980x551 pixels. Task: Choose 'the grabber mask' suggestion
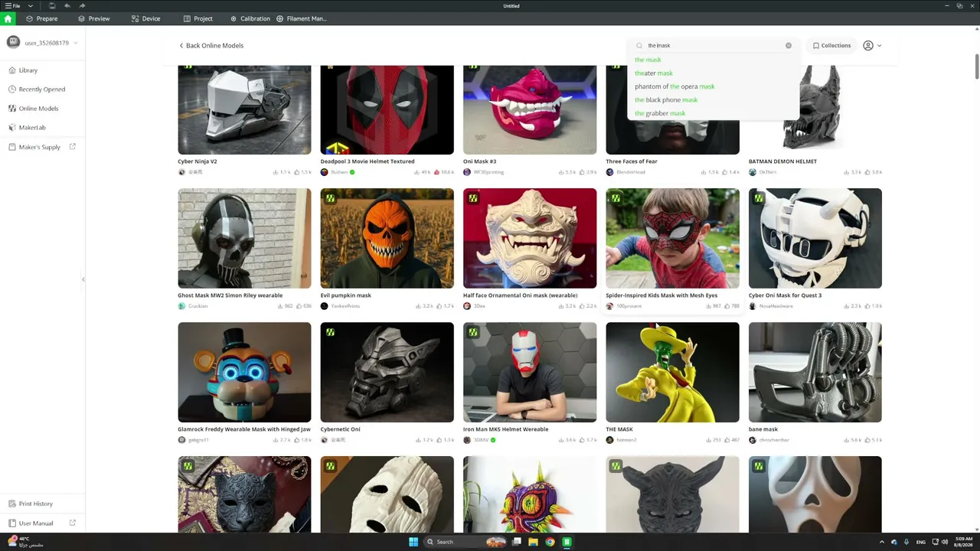click(660, 113)
